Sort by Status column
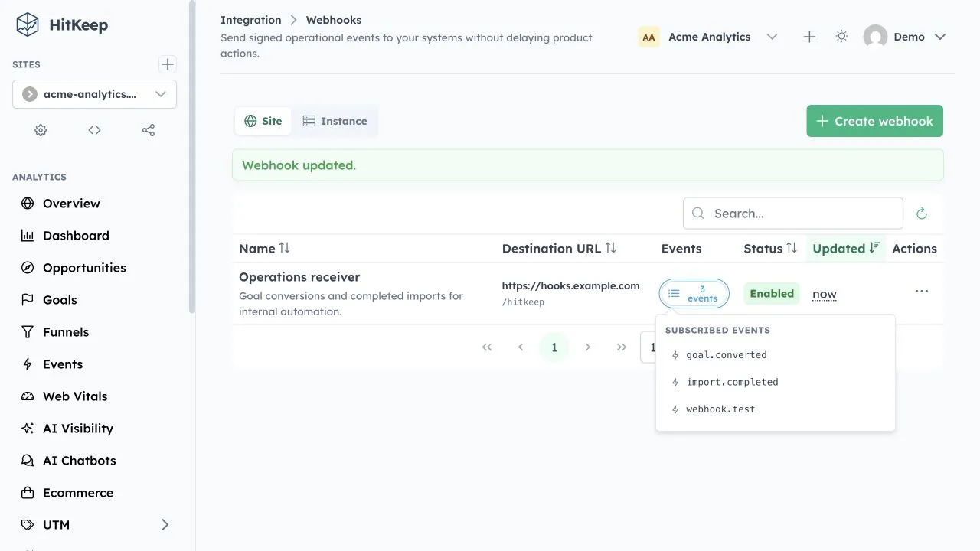 click(x=770, y=248)
